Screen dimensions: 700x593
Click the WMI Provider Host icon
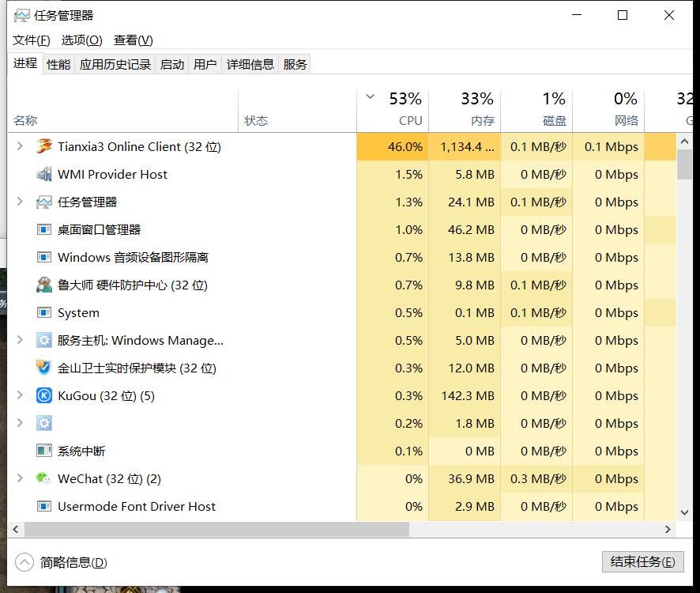coord(43,174)
